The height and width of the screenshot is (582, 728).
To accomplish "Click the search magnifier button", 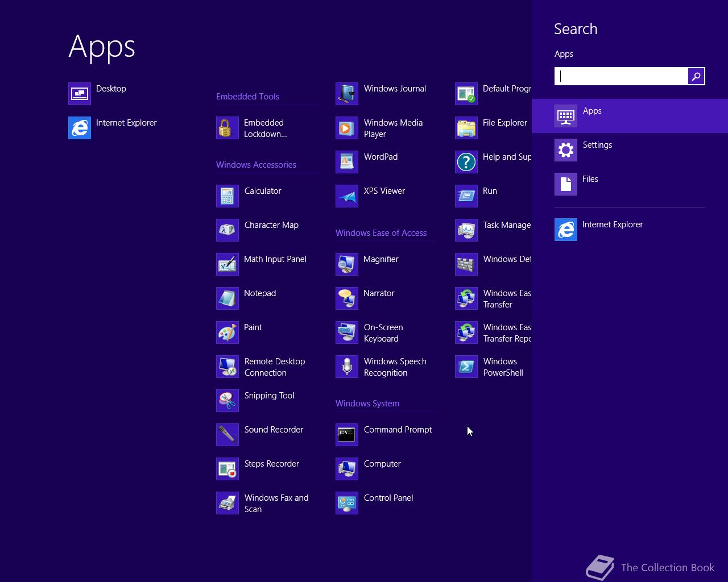I will click(x=696, y=76).
